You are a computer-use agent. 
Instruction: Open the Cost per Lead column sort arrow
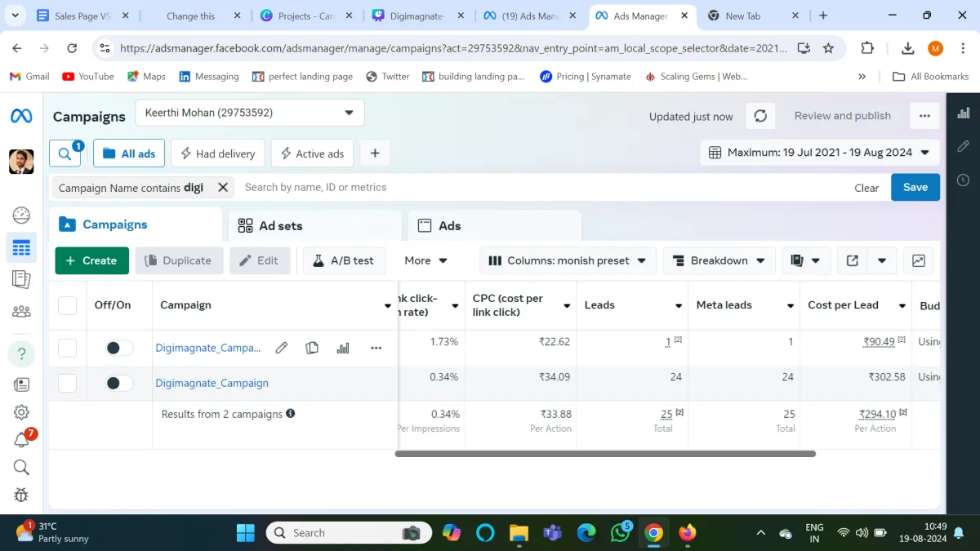(x=902, y=306)
